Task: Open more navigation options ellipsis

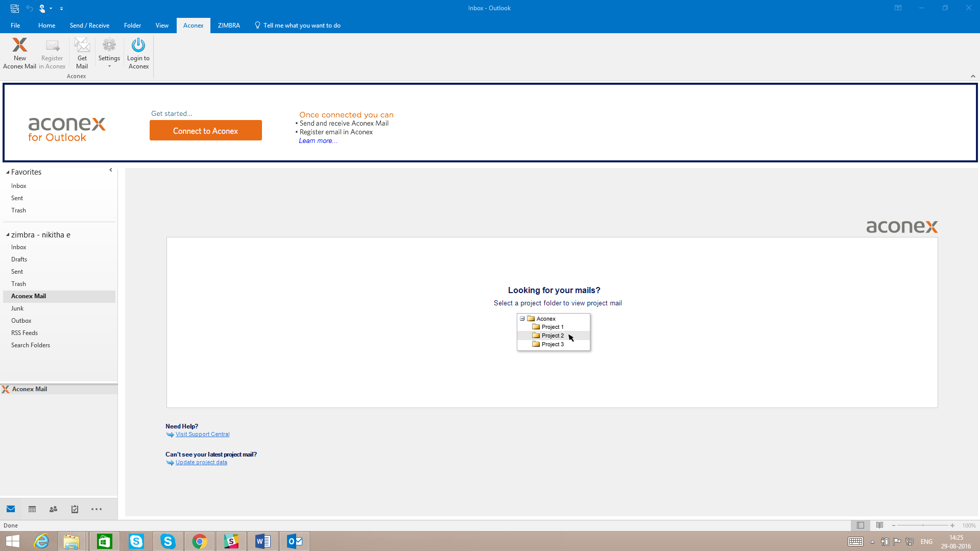Action: click(x=97, y=509)
